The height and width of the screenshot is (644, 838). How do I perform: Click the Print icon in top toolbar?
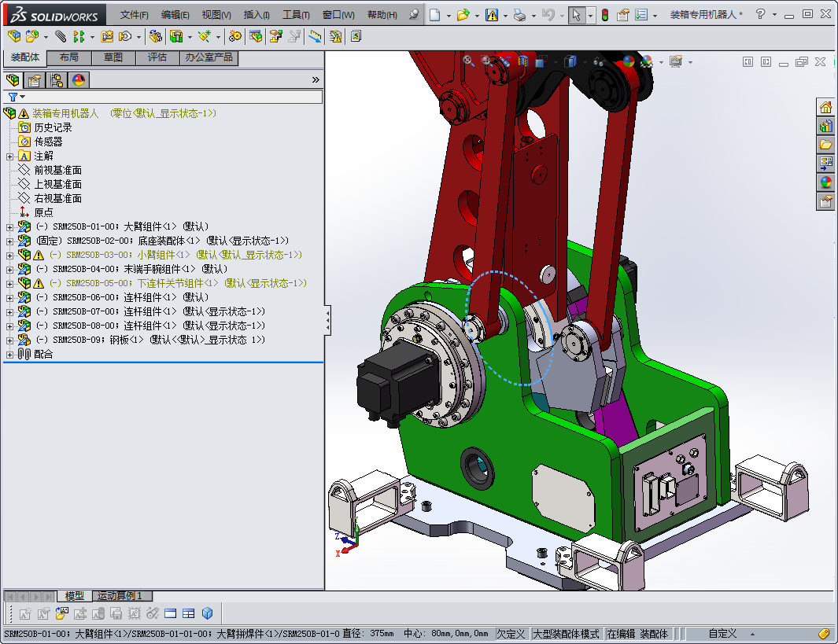point(519,15)
